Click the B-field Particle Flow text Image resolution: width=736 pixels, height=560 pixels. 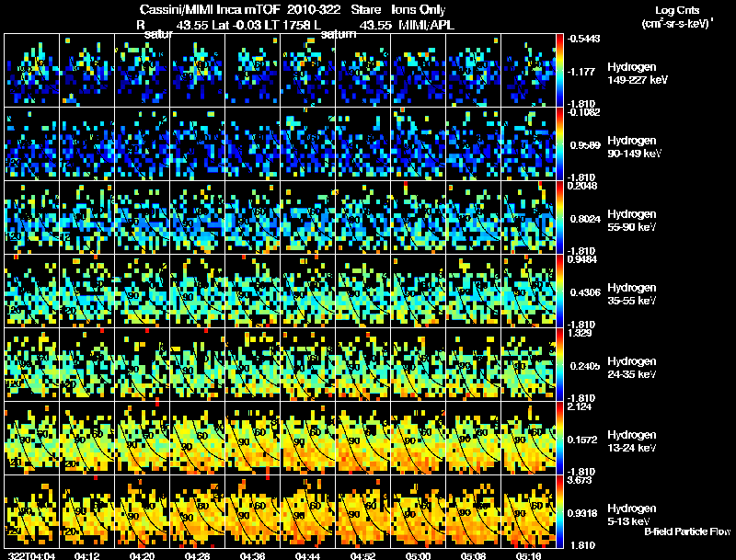tap(687, 531)
